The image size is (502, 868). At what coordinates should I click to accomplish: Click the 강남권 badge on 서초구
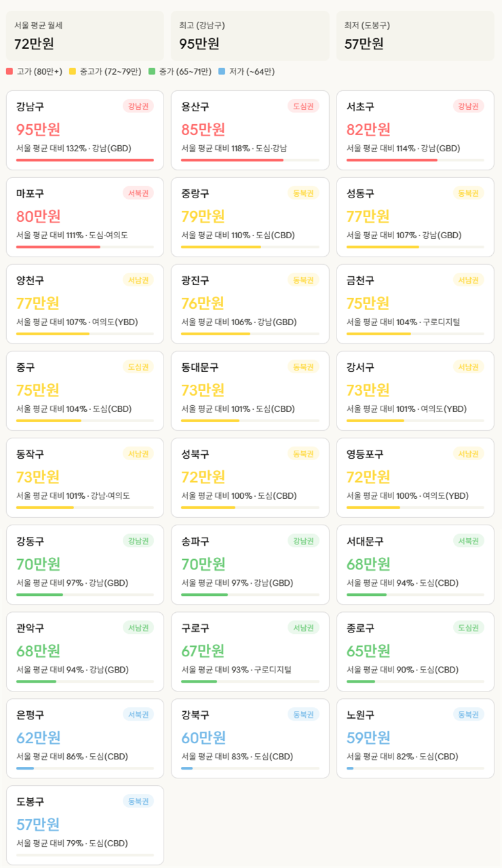(x=469, y=107)
